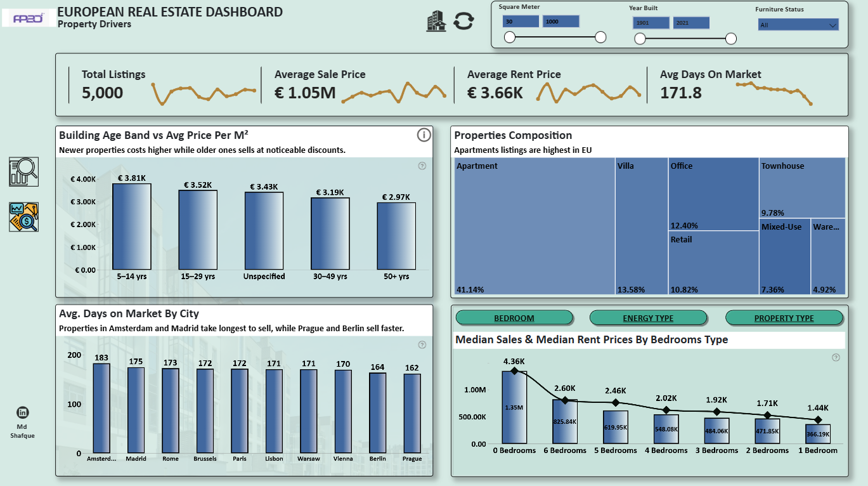
Task: Click the Average Rent Price value € 3.66K
Action: (495, 93)
